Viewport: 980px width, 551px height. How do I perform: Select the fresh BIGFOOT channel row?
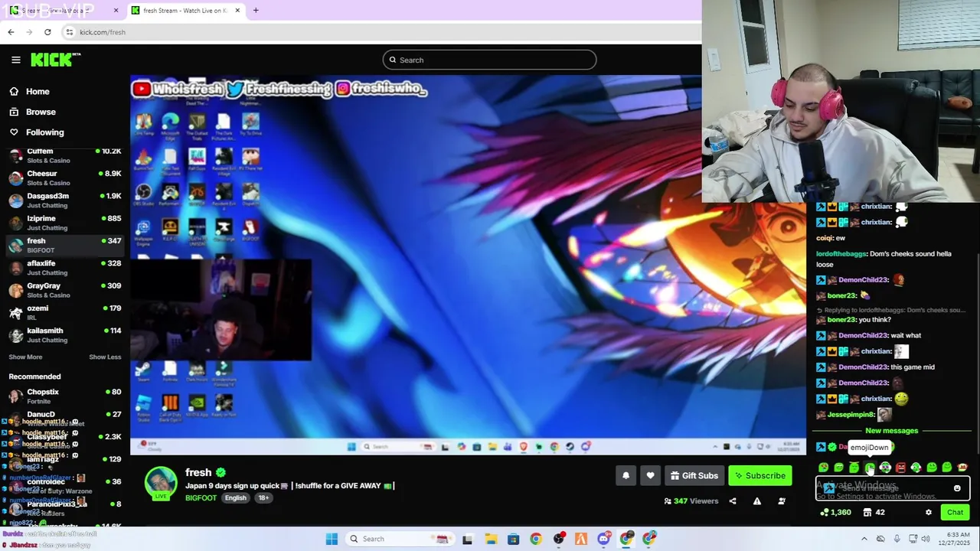click(64, 245)
